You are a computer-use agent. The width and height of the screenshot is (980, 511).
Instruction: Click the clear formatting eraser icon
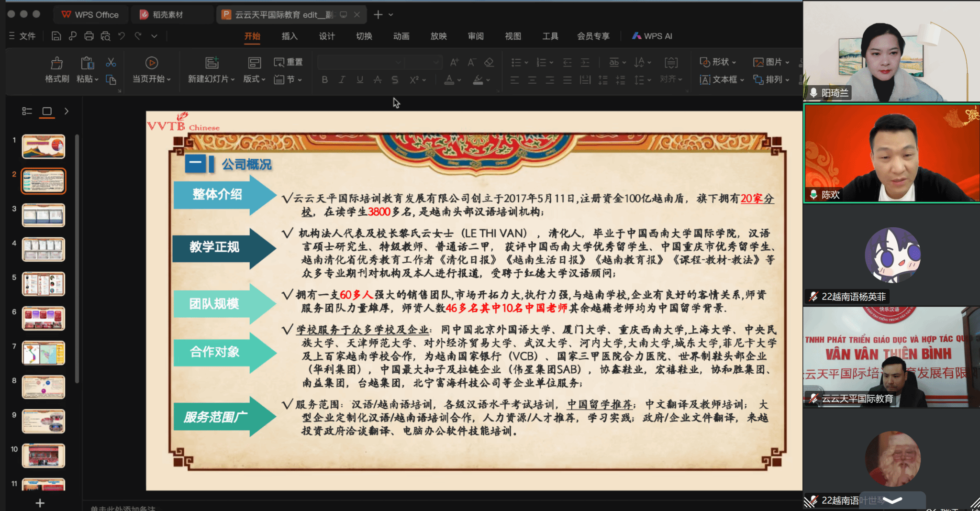(489, 62)
